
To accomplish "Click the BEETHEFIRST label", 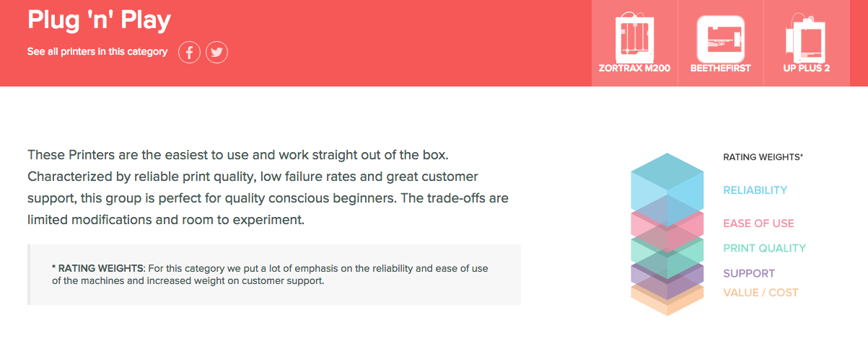I will [x=720, y=68].
